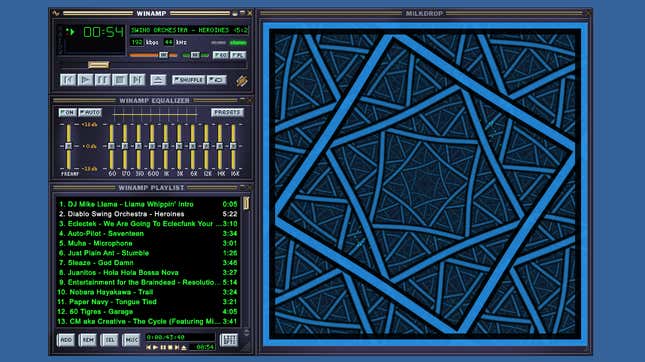Viewport: 645px width, 362px height.
Task: Click the PREAMP slider in equalizer
Action: coord(69,146)
